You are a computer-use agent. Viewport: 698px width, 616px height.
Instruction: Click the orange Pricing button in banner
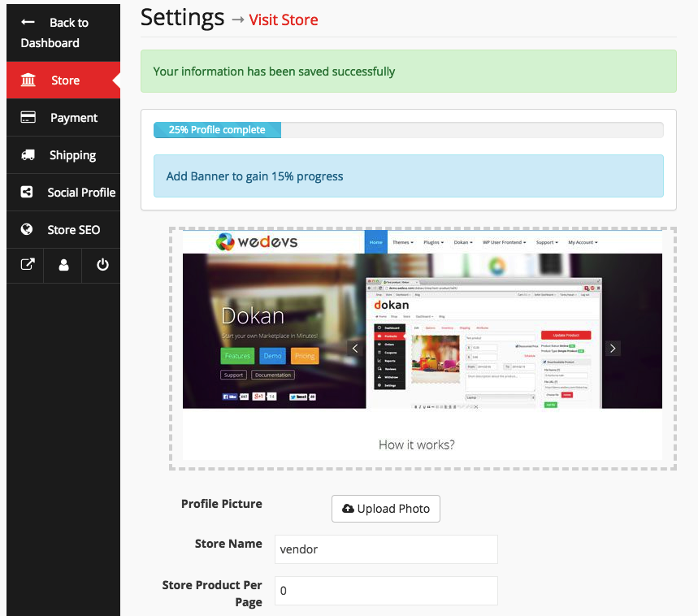point(305,356)
